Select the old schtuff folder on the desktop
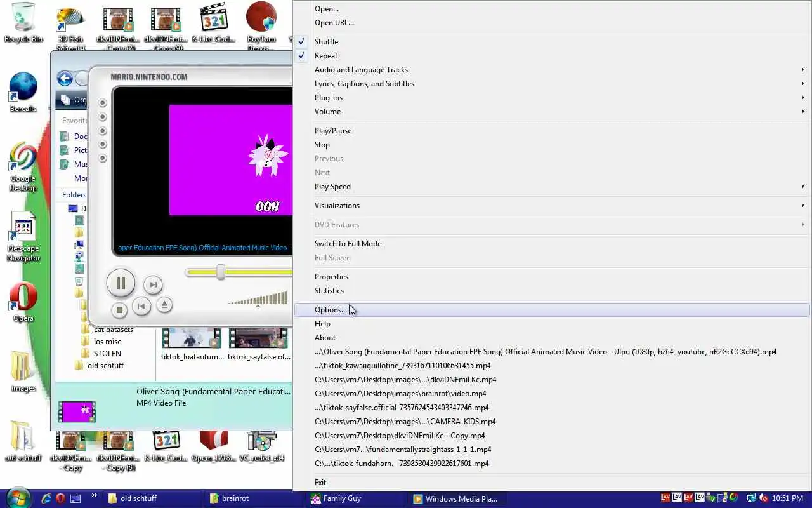This screenshot has width=812, height=508. pyautogui.click(x=23, y=441)
